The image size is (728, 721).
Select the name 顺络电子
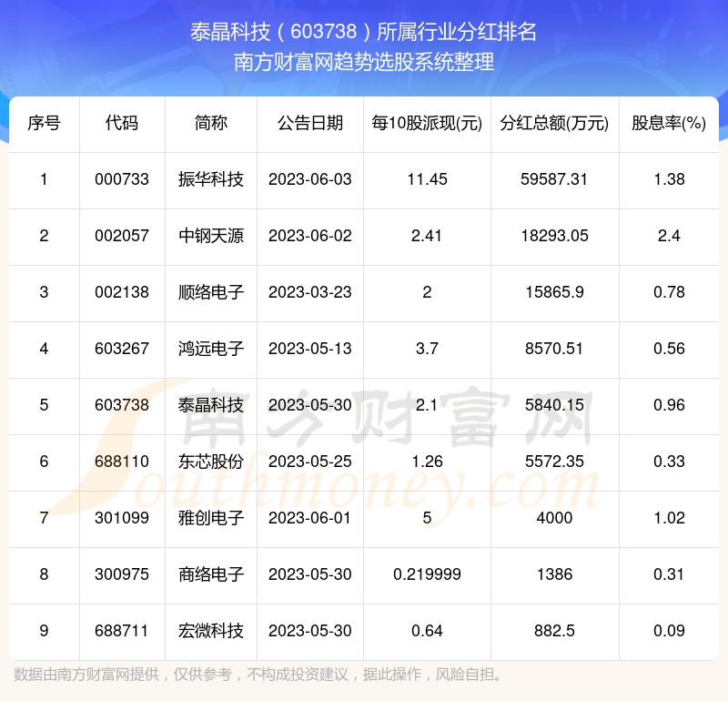coord(211,292)
